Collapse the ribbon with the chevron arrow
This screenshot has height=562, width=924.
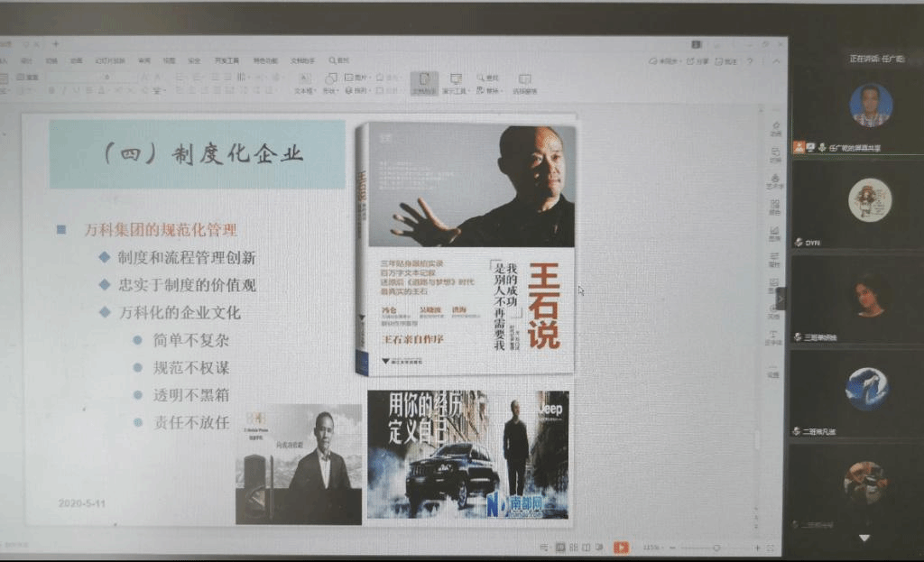pyautogui.click(x=776, y=61)
